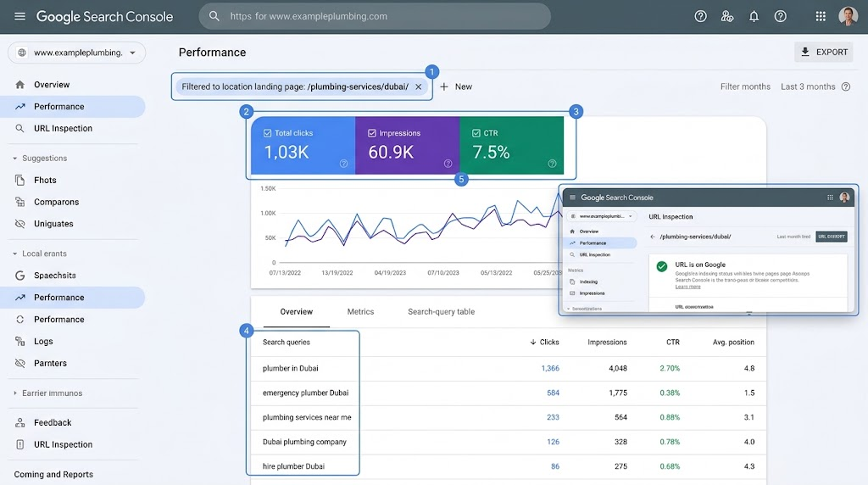Open the apps grid in the popup header

[830, 197]
